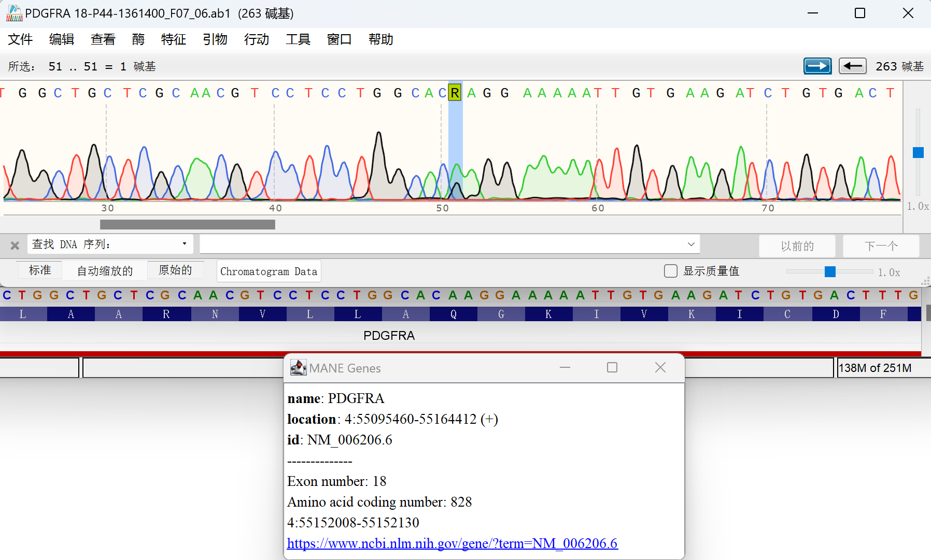Dismiss the DNA search bar via its X icon
Viewport: 931px width, 560px height.
pos(15,245)
